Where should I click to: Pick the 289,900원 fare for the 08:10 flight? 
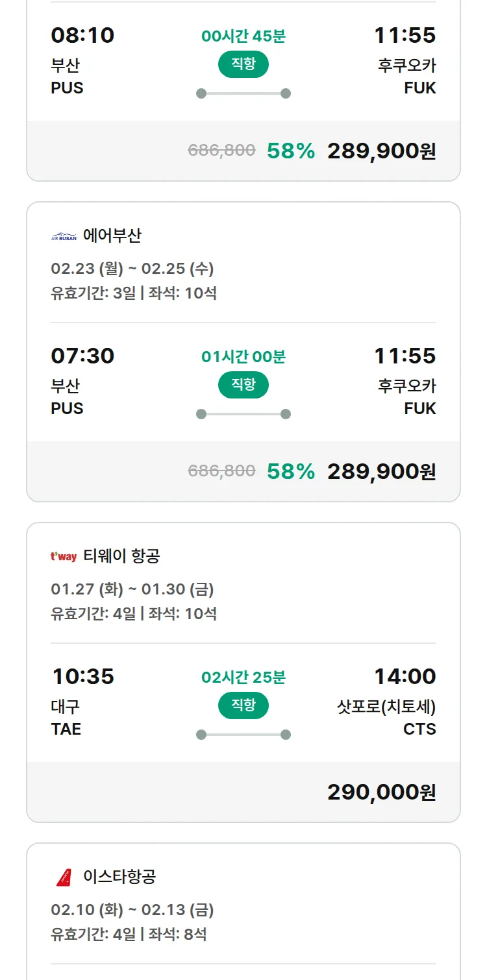click(x=381, y=151)
